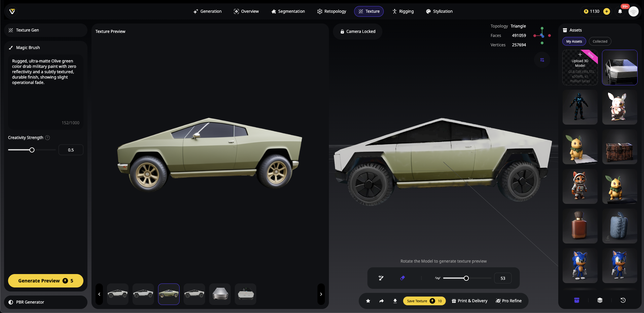644x313 pixels.
Task: Open the Retopology tab
Action: point(332,11)
